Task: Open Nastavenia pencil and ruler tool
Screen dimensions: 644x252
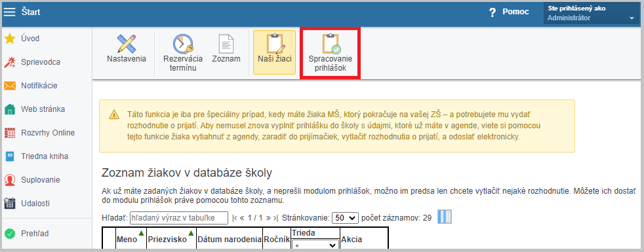Action: coord(127,49)
